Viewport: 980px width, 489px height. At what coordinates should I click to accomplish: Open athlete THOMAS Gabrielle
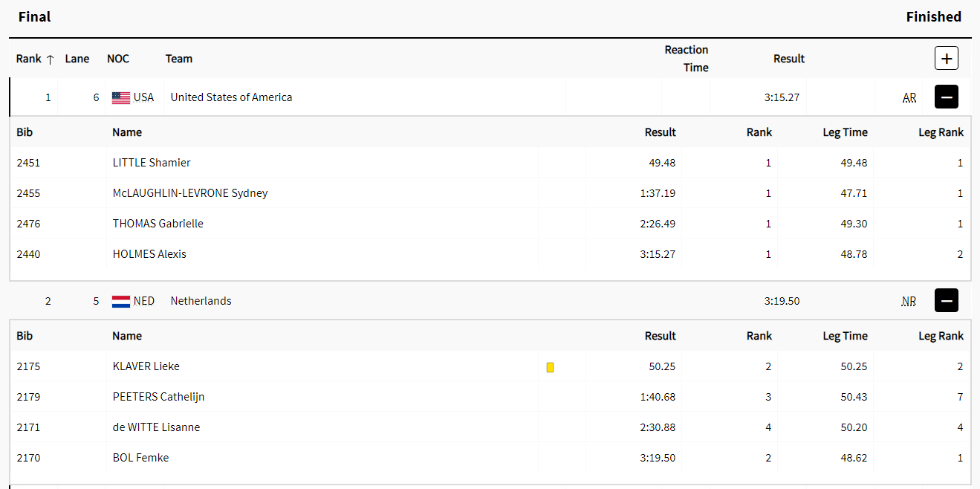(x=158, y=224)
